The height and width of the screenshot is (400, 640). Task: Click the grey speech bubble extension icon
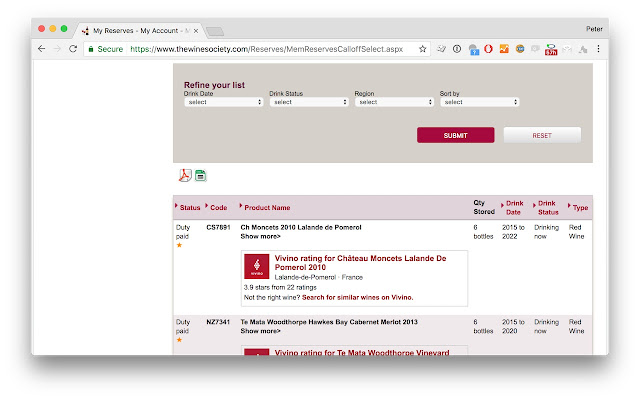(x=535, y=49)
